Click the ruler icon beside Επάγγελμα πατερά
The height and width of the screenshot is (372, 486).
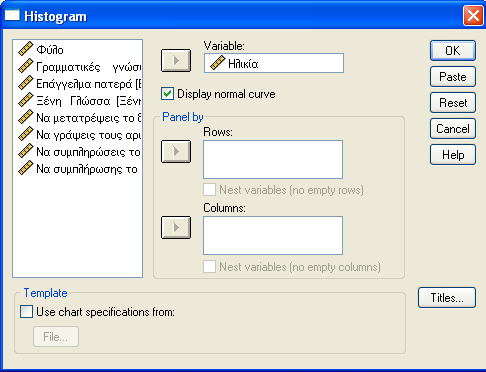coord(26,83)
